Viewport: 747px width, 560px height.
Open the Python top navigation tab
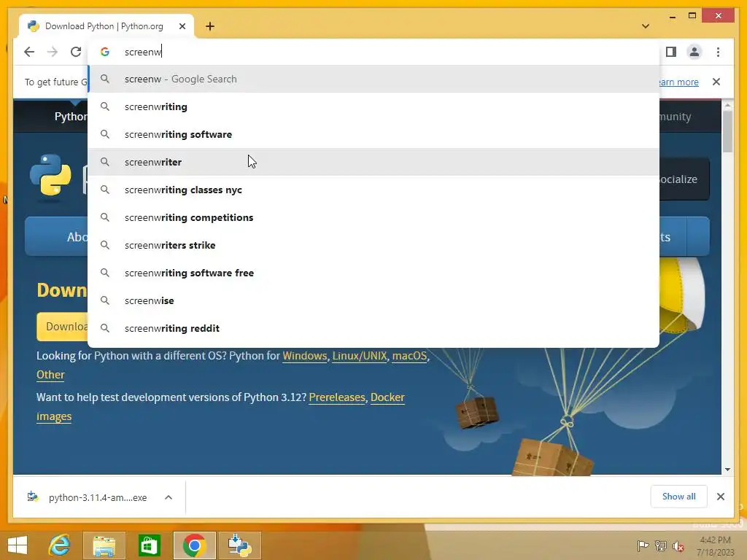pos(71,117)
